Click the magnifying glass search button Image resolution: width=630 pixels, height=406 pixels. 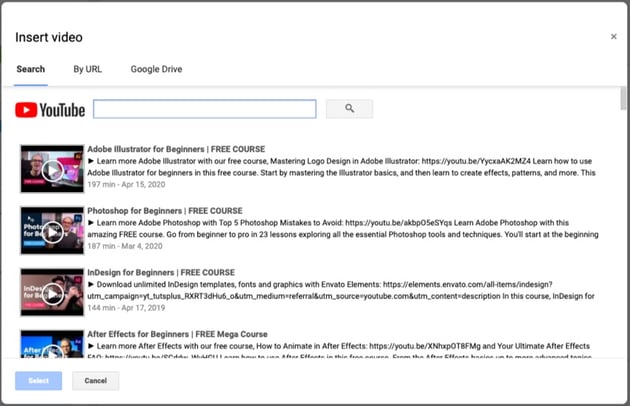click(349, 109)
